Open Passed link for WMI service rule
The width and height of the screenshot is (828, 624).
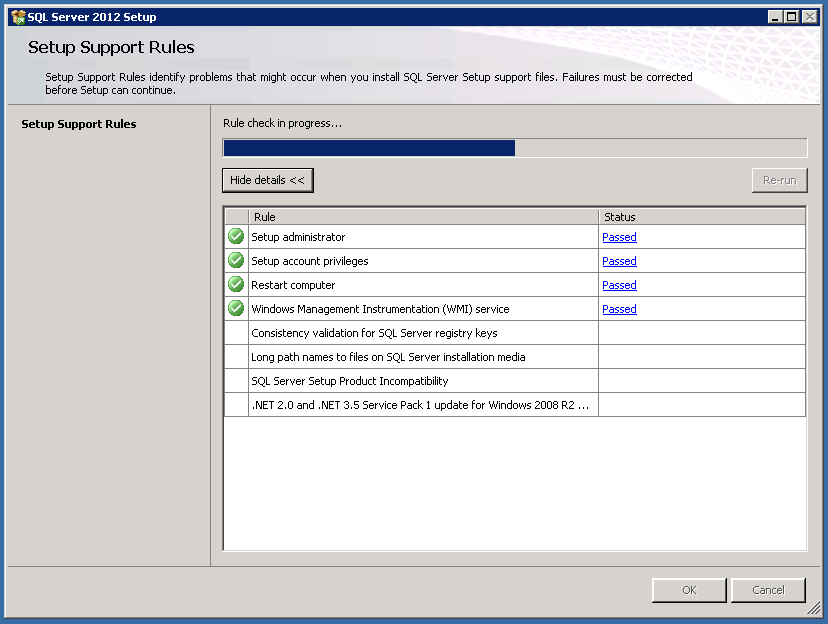tap(619, 309)
